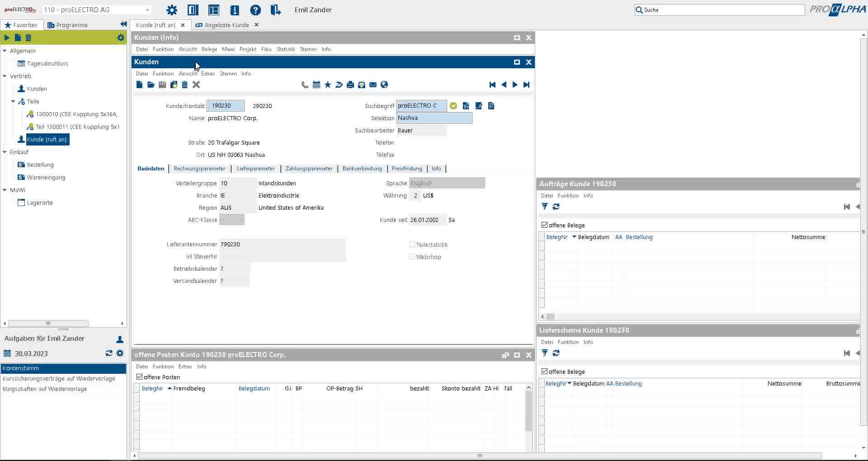Open Fibu menu in Kunden (Info)
Viewport: 868px width, 461px height.
point(266,49)
